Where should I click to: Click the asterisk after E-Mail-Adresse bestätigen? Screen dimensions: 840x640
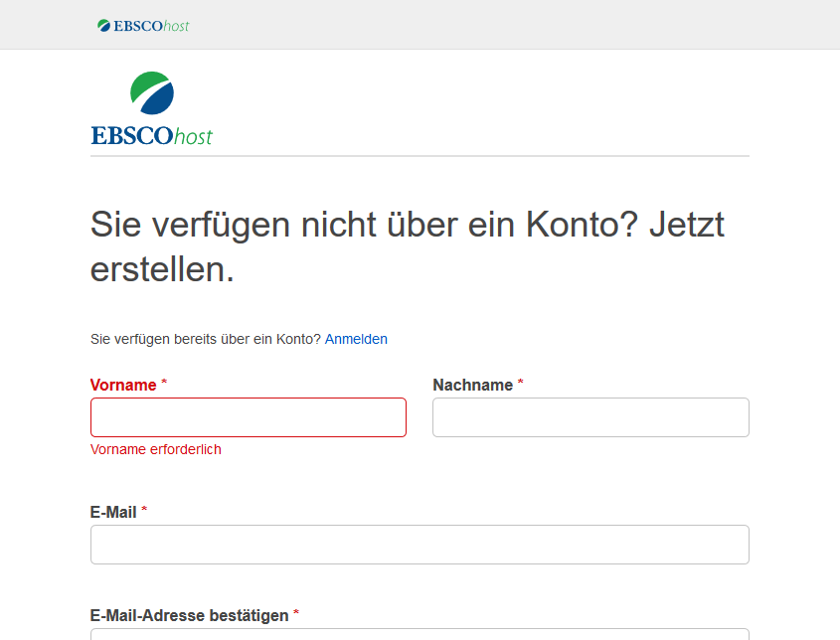tap(296, 614)
